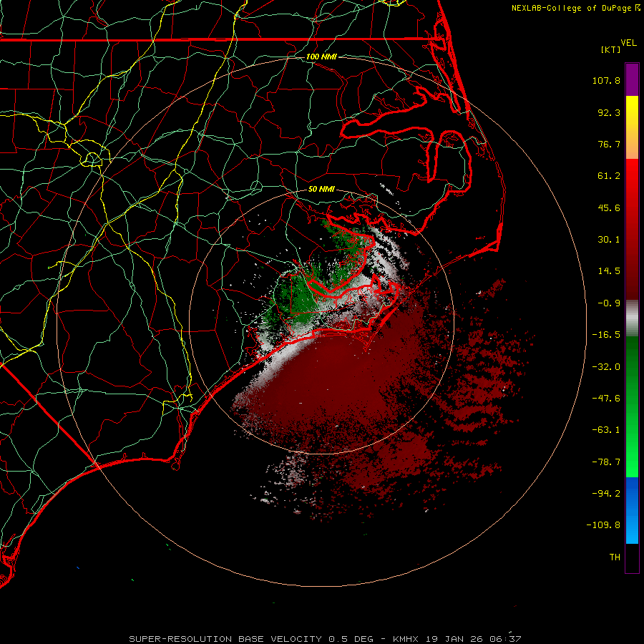Click the 45.6 velocity scale value
This screenshot has width=644, height=644.
609,208
